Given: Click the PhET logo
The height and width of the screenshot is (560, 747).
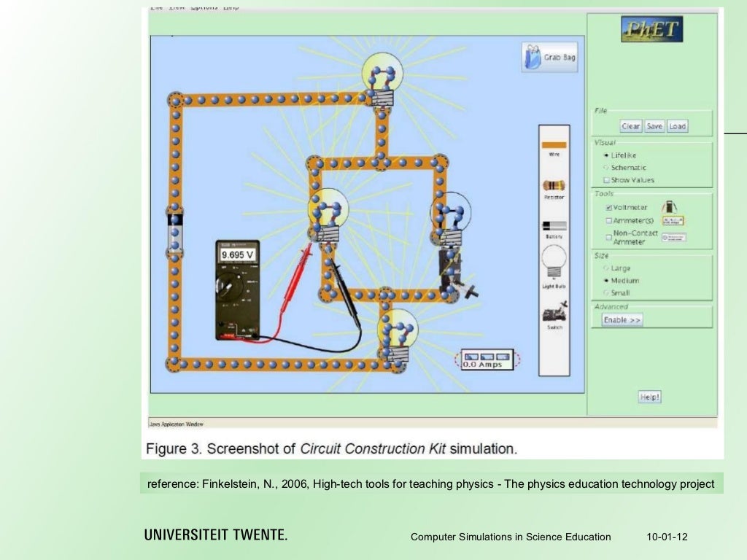Looking at the screenshot, I should tap(651, 29).
